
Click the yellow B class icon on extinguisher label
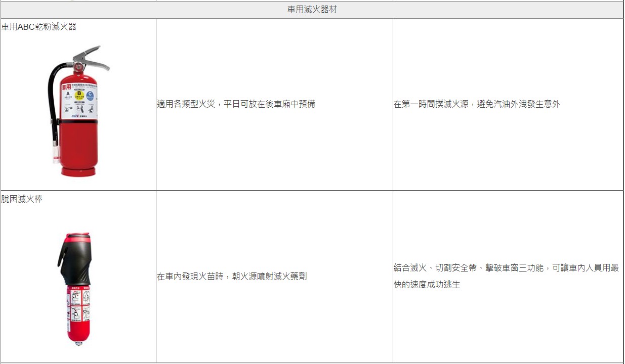[x=78, y=95]
